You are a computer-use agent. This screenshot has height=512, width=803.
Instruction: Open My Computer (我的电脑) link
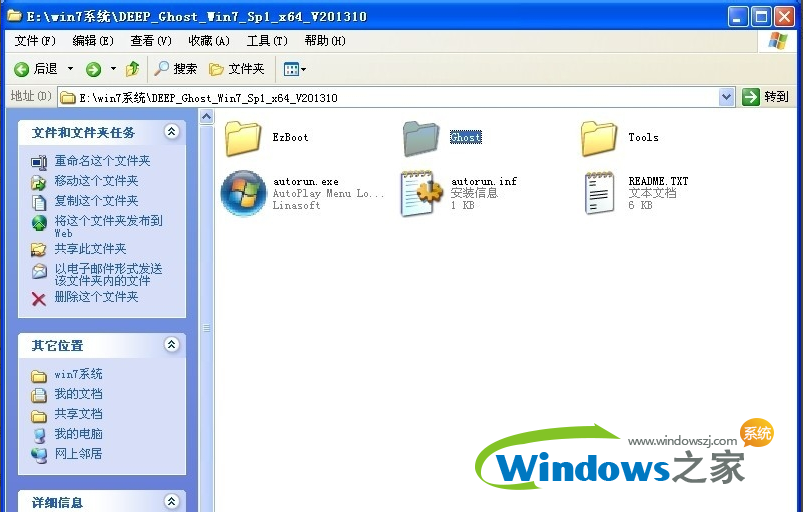78,434
